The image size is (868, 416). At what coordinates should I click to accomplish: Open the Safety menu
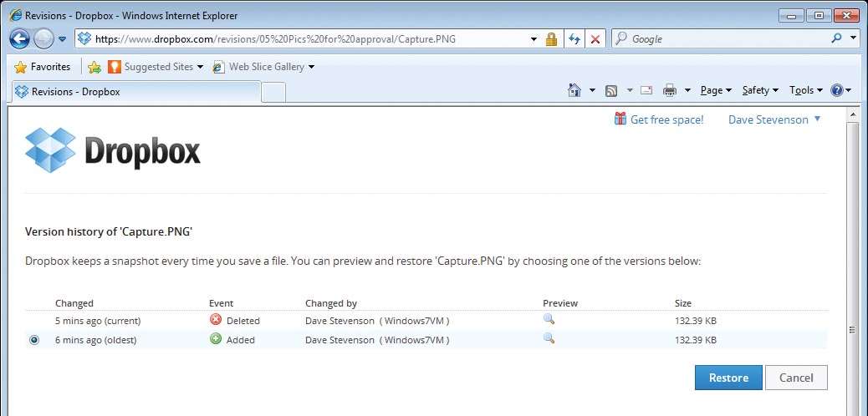(x=760, y=91)
